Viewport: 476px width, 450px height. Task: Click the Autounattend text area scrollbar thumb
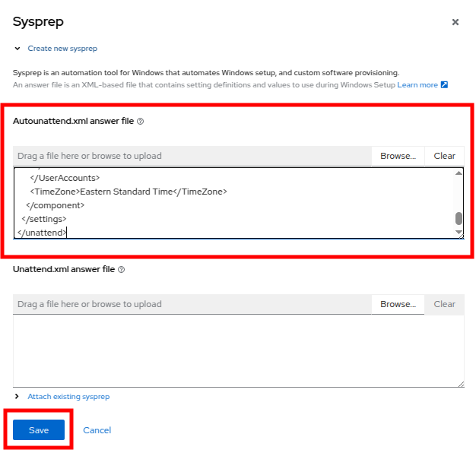[x=459, y=218]
